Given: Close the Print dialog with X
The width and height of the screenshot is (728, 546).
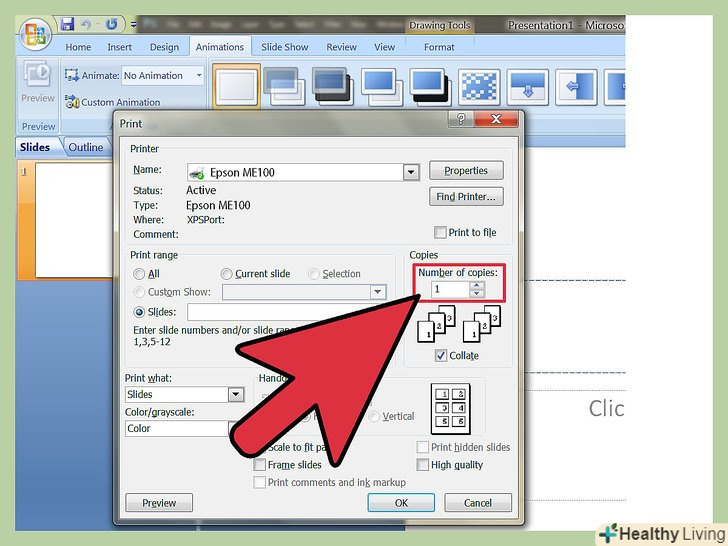Looking at the screenshot, I should click(x=496, y=119).
